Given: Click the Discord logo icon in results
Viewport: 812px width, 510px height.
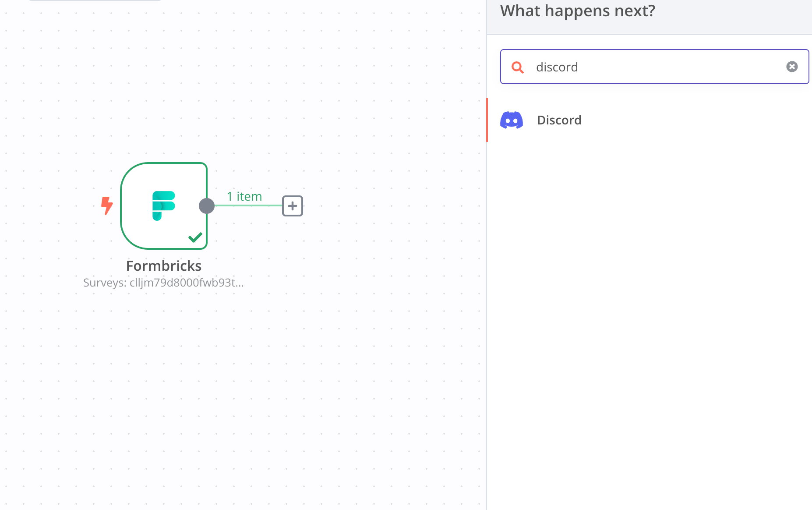Looking at the screenshot, I should (x=512, y=120).
